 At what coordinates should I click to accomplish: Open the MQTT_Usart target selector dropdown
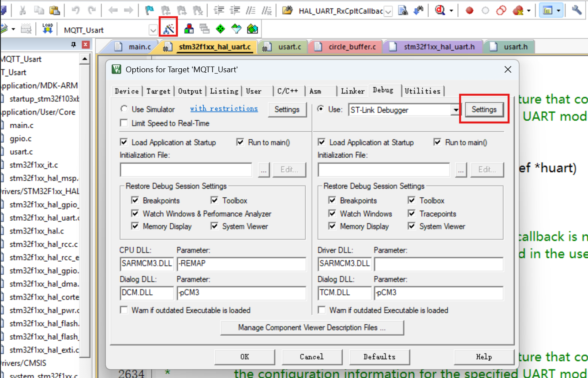153,30
